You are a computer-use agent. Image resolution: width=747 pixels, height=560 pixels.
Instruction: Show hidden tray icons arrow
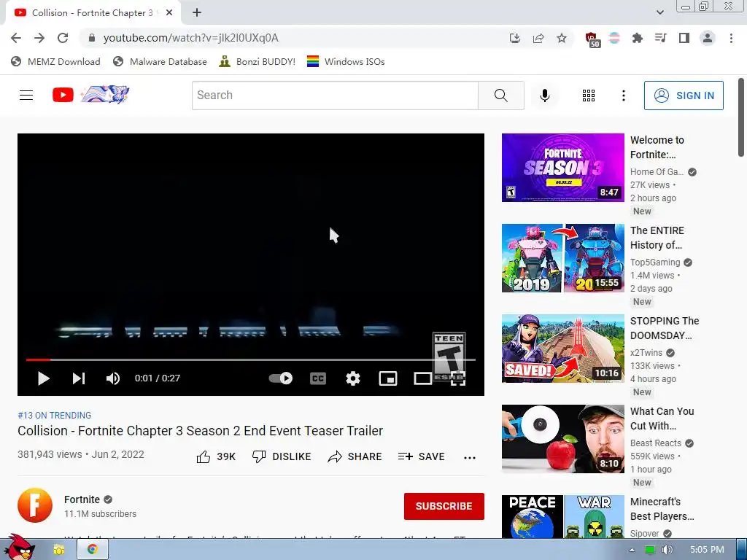click(632, 550)
